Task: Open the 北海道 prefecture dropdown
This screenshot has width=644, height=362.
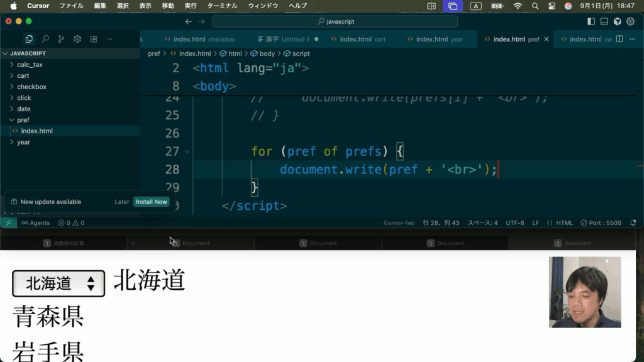Action: (58, 283)
